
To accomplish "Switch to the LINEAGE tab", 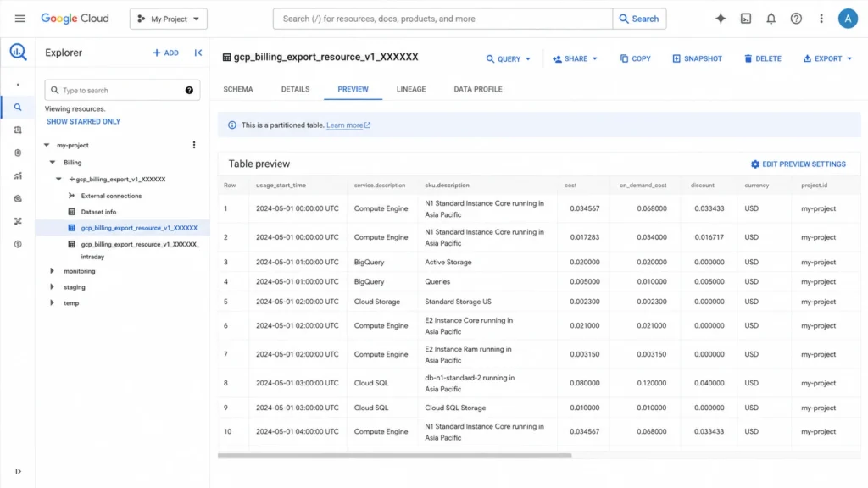I will pos(411,89).
